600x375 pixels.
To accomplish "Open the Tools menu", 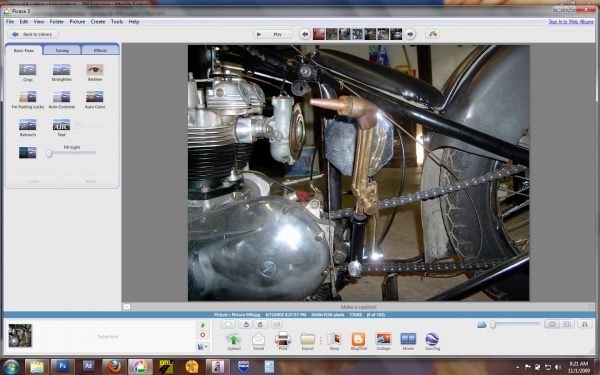I will coord(117,22).
